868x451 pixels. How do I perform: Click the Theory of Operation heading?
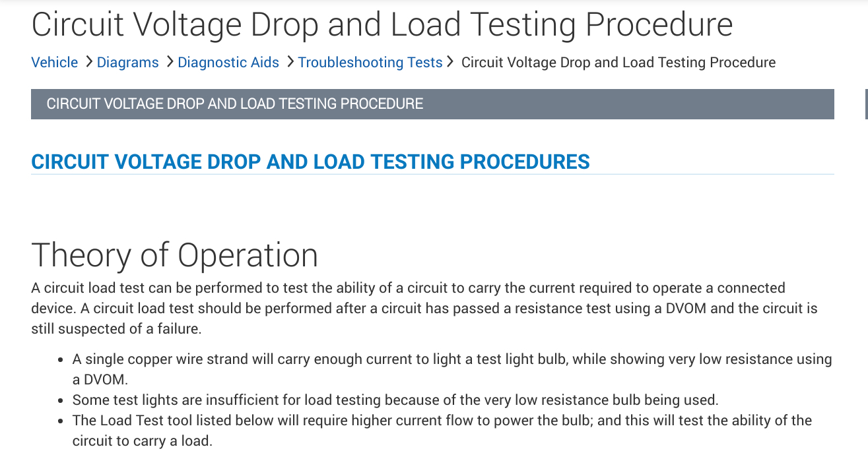tap(175, 255)
